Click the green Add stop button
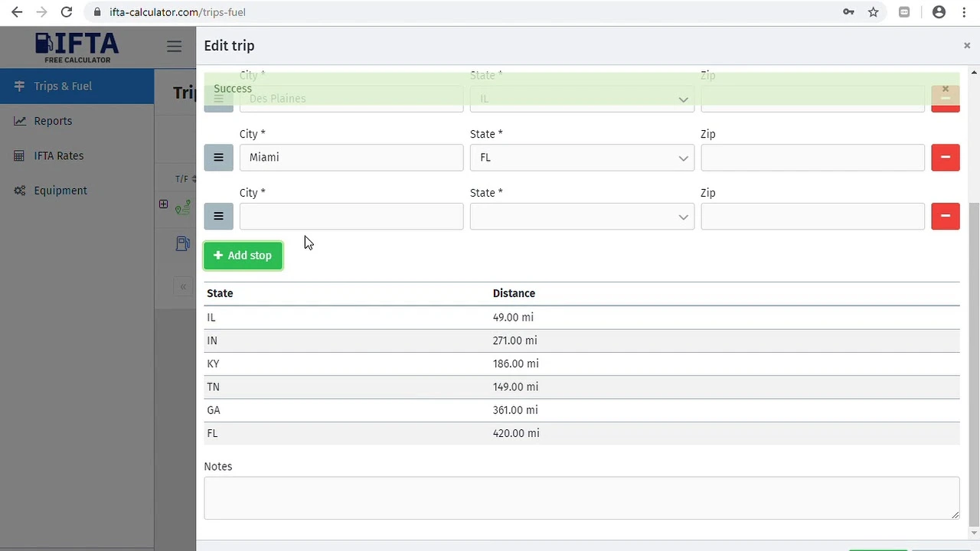This screenshot has height=551, width=980. pos(243,256)
